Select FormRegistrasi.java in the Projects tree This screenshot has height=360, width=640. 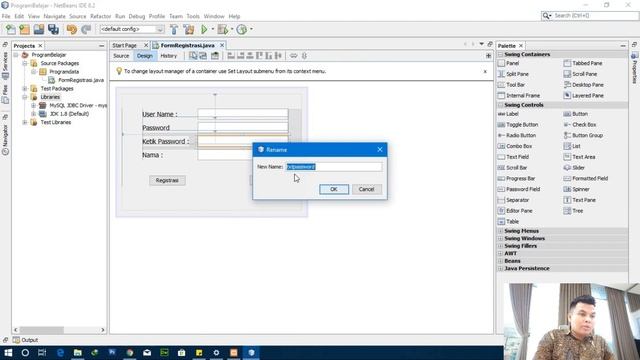[81, 80]
